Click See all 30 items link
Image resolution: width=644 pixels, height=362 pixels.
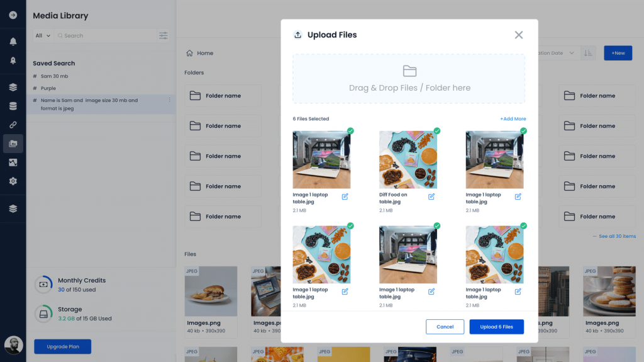point(617,236)
